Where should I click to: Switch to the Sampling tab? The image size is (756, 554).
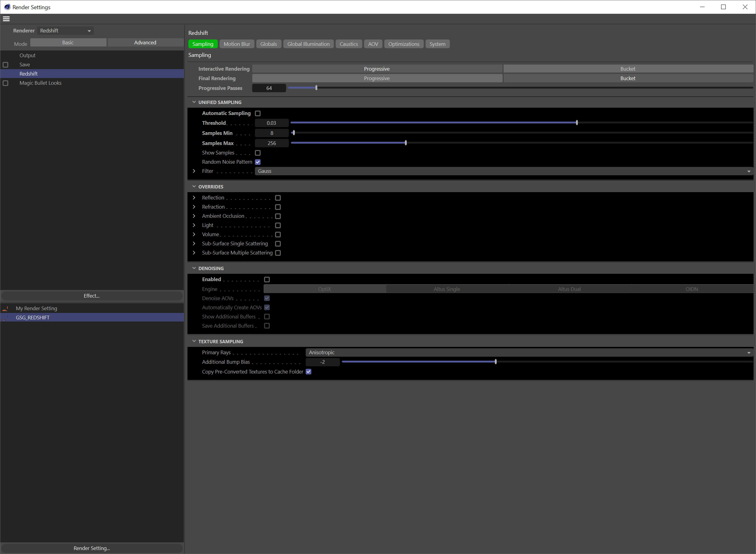click(x=203, y=44)
